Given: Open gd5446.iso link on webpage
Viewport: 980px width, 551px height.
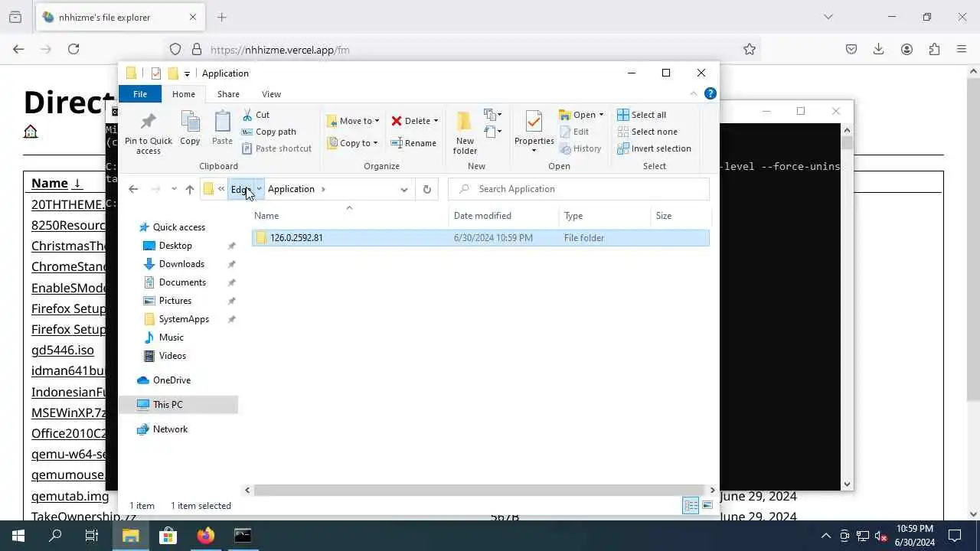Looking at the screenshot, I should click(x=63, y=350).
